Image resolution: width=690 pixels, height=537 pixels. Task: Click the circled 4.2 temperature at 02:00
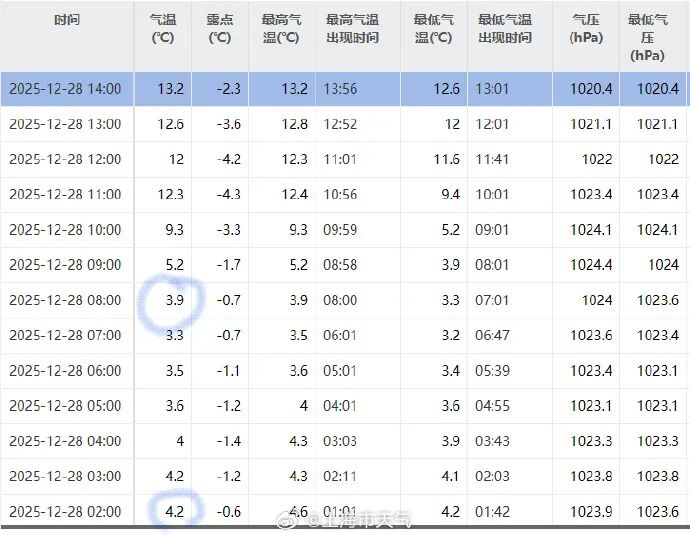point(173,511)
